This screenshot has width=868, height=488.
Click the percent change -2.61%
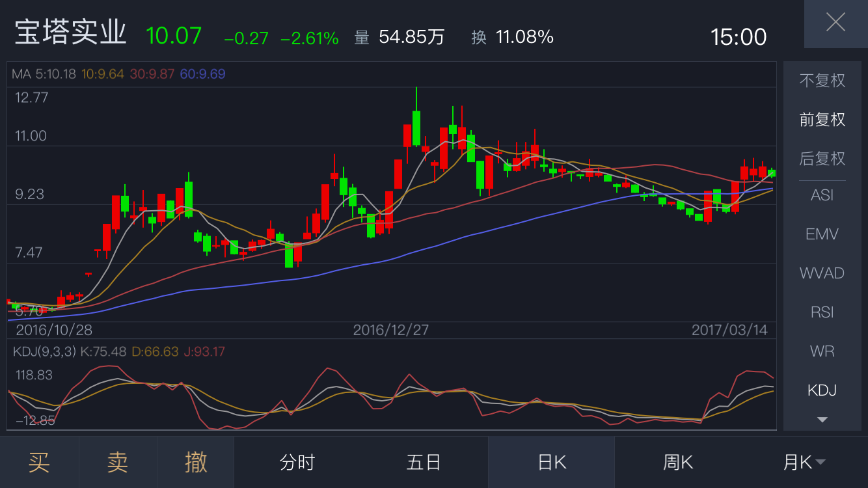(310, 38)
